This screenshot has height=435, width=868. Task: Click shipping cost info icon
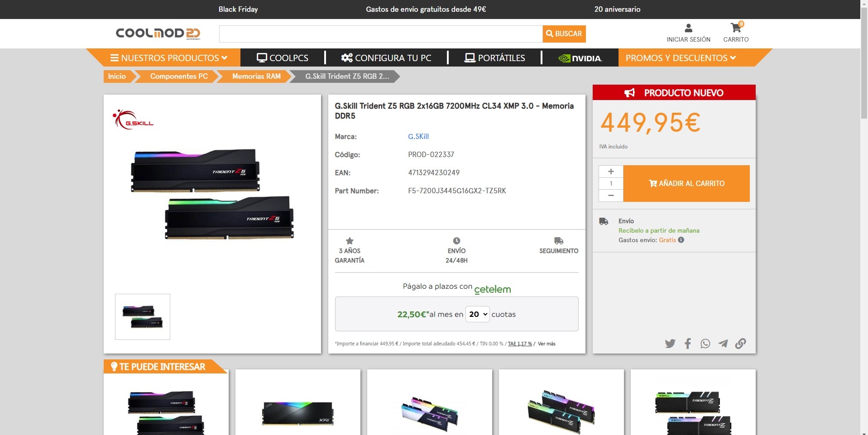[x=681, y=240]
